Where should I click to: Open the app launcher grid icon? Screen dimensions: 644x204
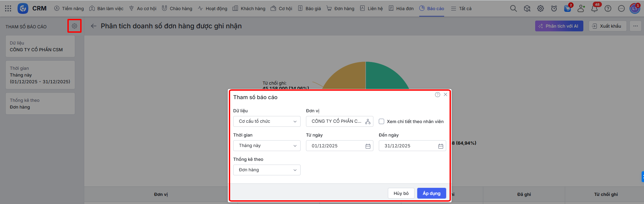(x=8, y=8)
